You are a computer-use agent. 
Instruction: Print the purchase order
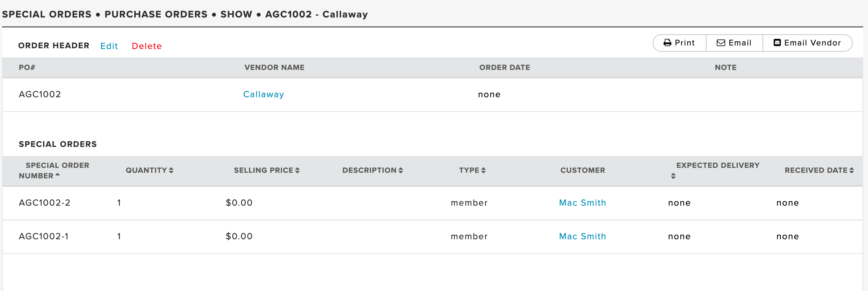point(680,43)
